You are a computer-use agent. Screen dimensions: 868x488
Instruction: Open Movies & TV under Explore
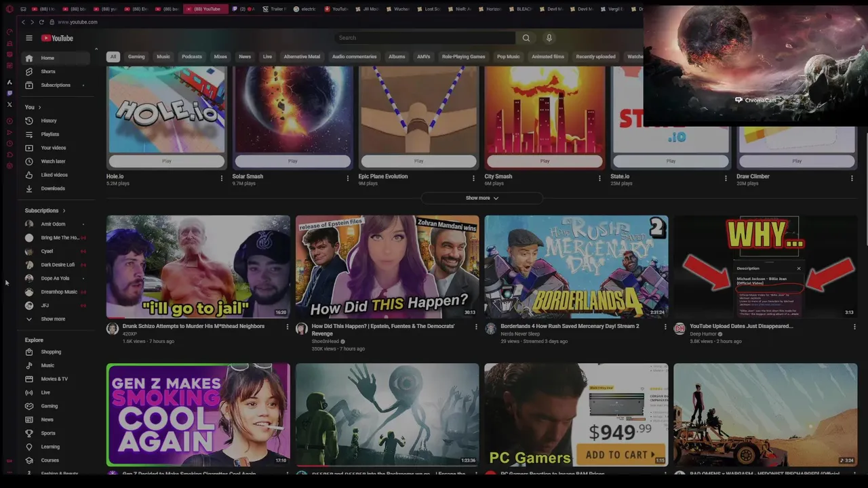56,379
